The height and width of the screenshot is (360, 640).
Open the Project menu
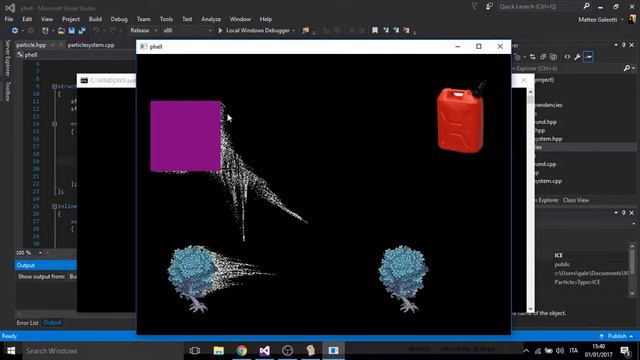(x=71, y=19)
